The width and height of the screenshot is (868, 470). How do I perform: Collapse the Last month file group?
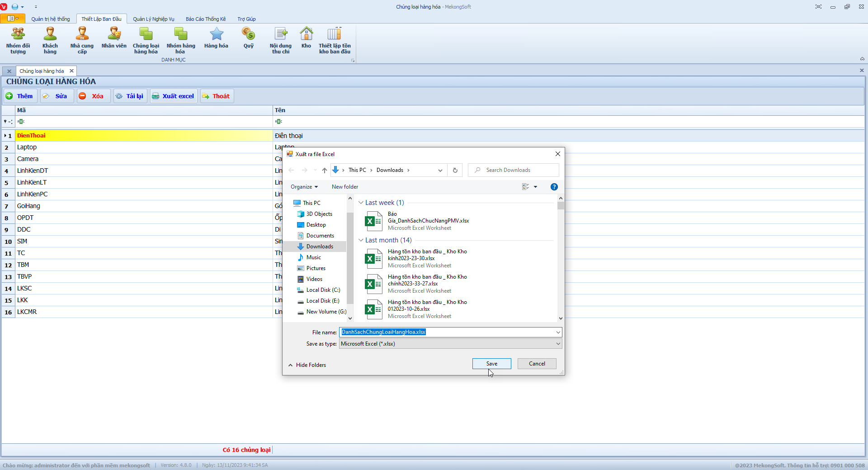pos(361,240)
